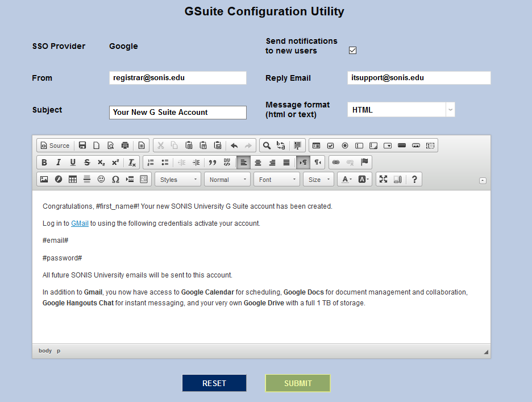532x402 pixels.
Task: Insert a checkbox form element
Action: pyautogui.click(x=331, y=146)
